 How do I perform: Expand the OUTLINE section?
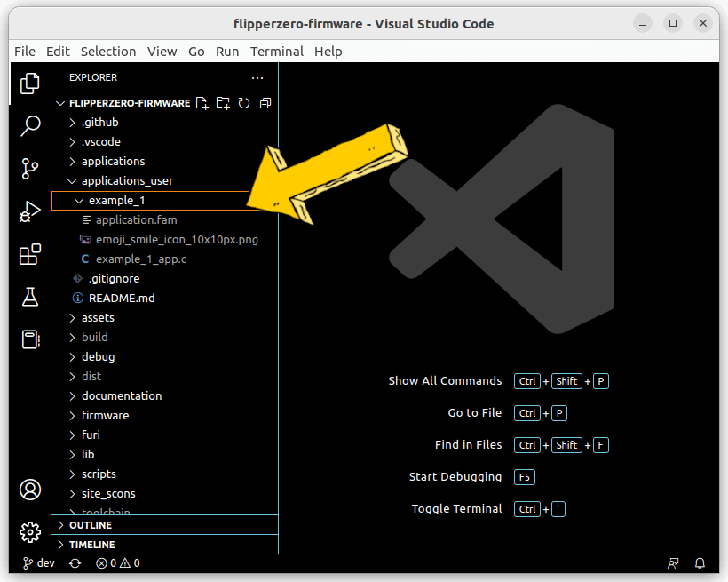[91, 525]
